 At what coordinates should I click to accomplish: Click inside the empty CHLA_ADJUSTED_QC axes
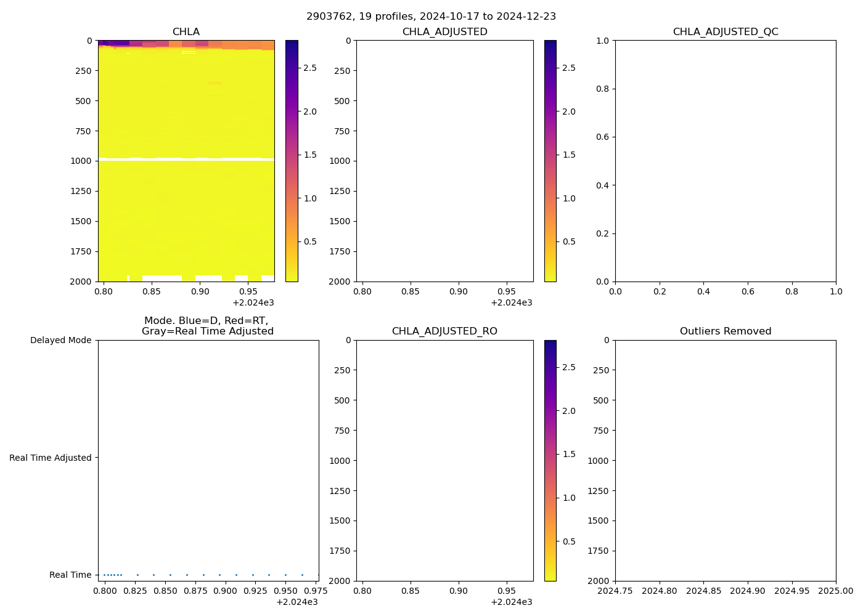725,161
